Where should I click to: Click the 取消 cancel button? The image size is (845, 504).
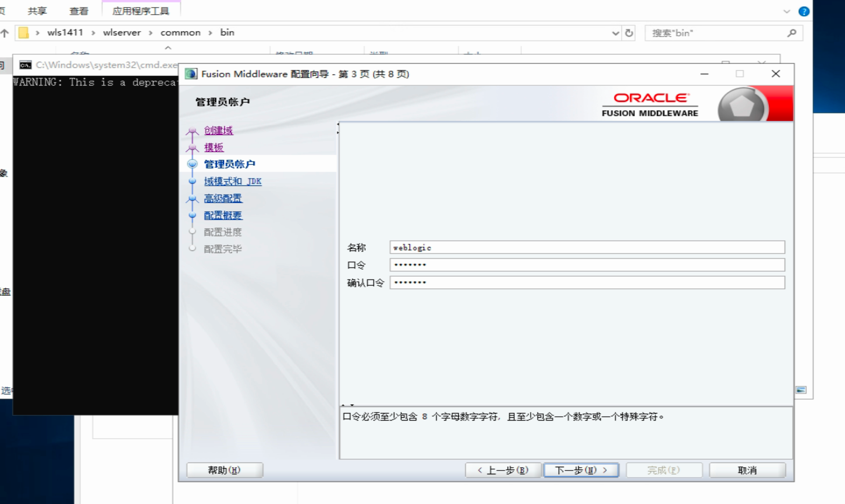pos(747,470)
